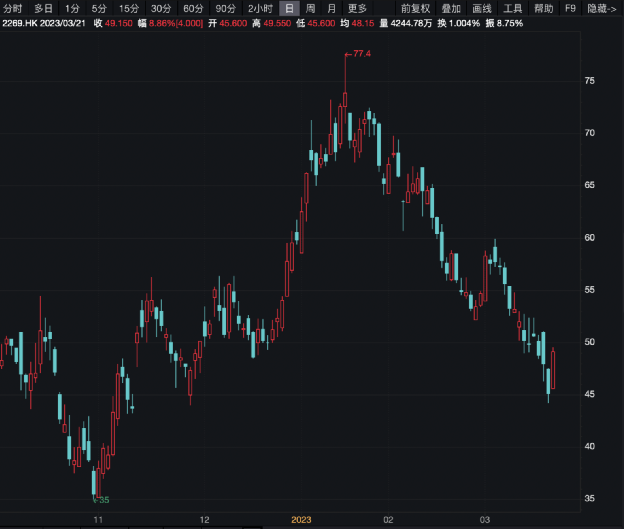Click the 45 price axis label
Screen dimensions: 624x529
590,394
